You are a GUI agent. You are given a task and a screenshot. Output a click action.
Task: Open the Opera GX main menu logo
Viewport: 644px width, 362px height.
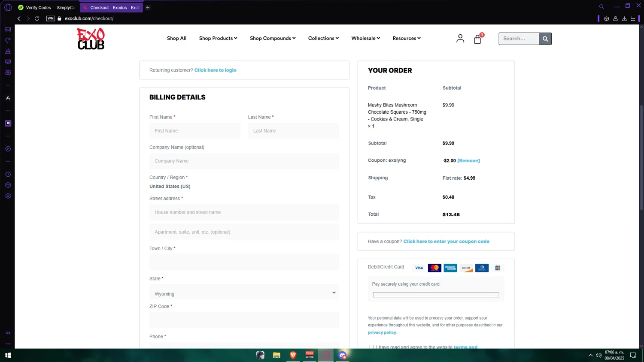[8, 7]
